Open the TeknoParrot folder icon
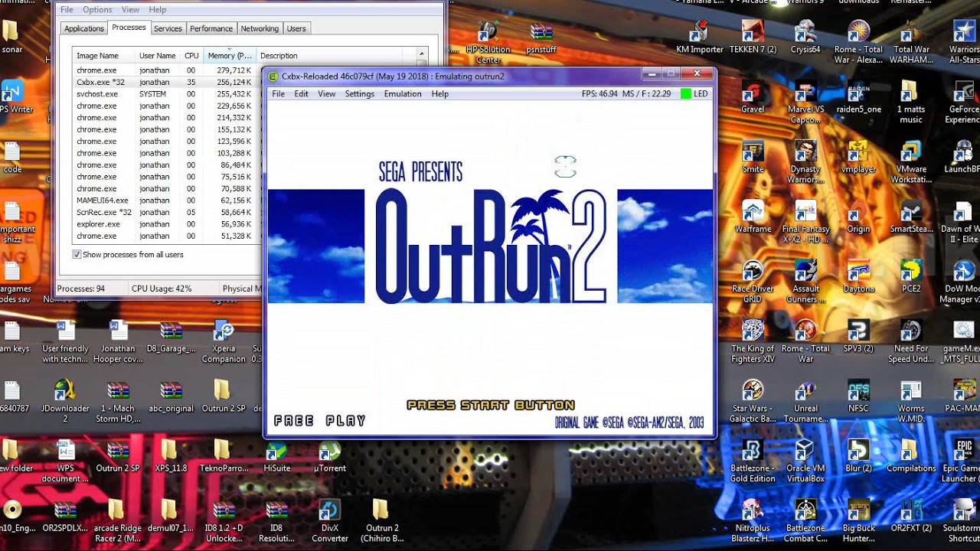 coord(222,455)
